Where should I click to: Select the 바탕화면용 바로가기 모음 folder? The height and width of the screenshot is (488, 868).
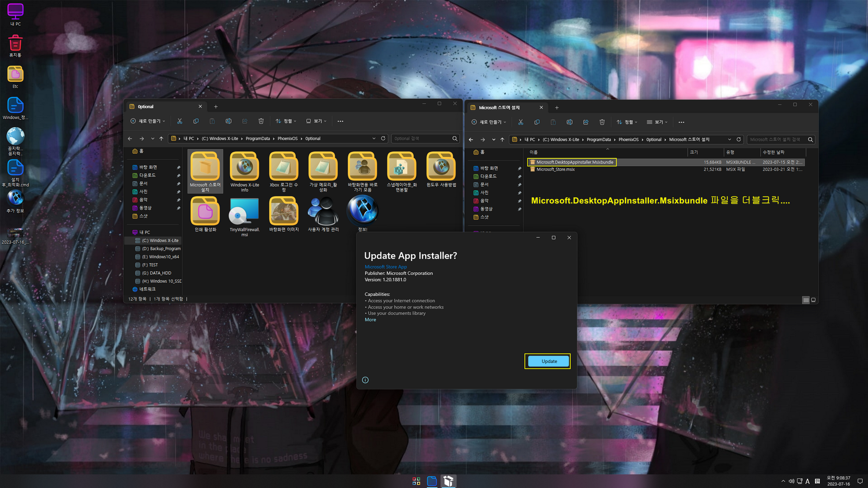(x=363, y=172)
